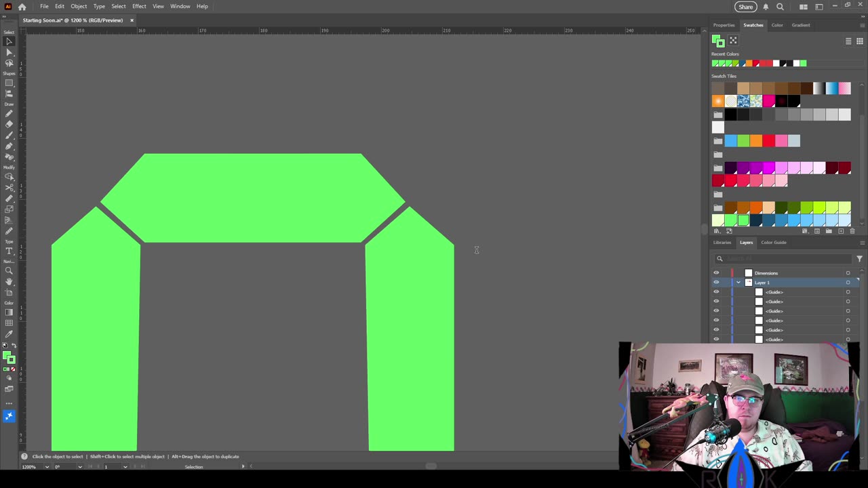Open the Layers panel hamburger menu
Image resolution: width=868 pixels, height=488 pixels.
coord(862,243)
